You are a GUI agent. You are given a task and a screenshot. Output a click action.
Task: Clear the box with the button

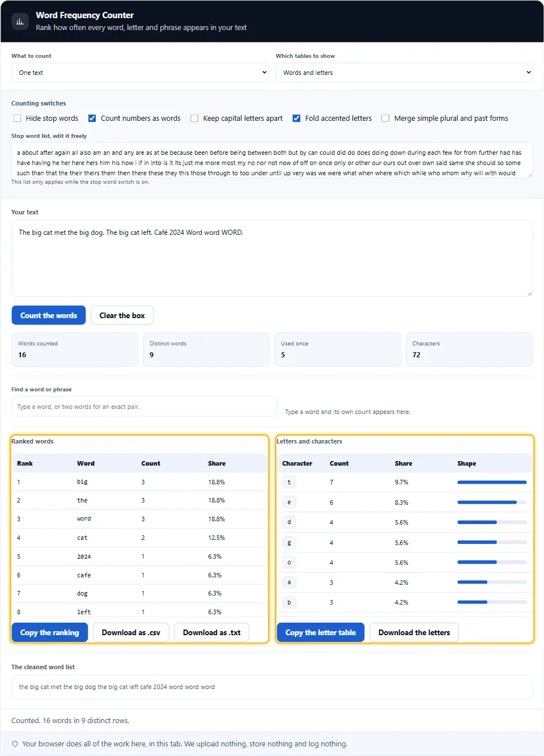122,315
